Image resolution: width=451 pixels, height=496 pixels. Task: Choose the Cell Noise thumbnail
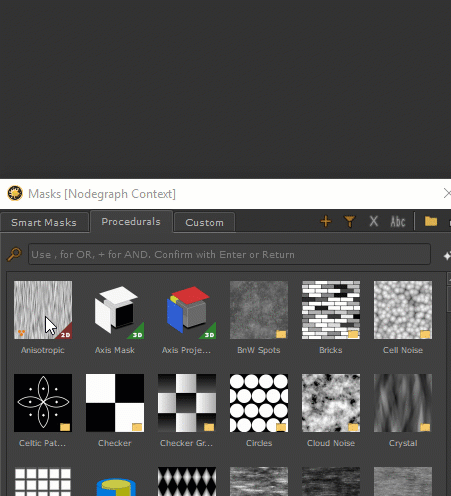[403, 310]
